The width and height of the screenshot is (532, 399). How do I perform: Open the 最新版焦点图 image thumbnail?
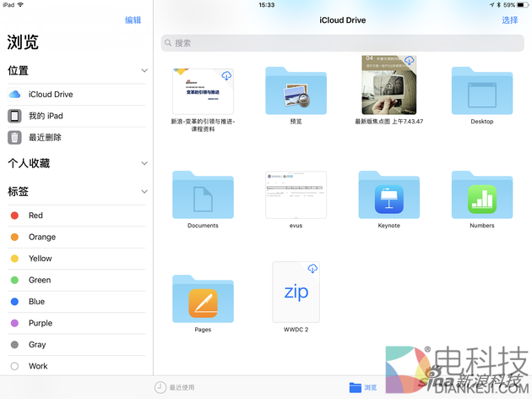click(x=388, y=85)
